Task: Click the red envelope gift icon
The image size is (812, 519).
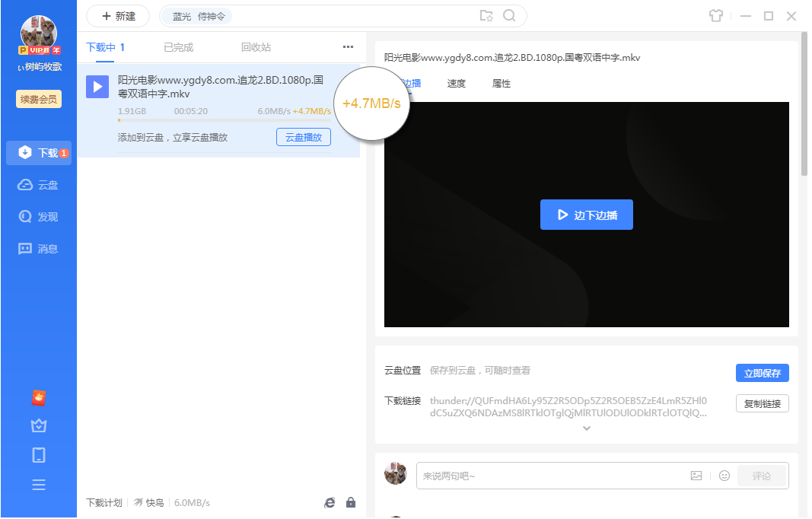Action: [39, 397]
